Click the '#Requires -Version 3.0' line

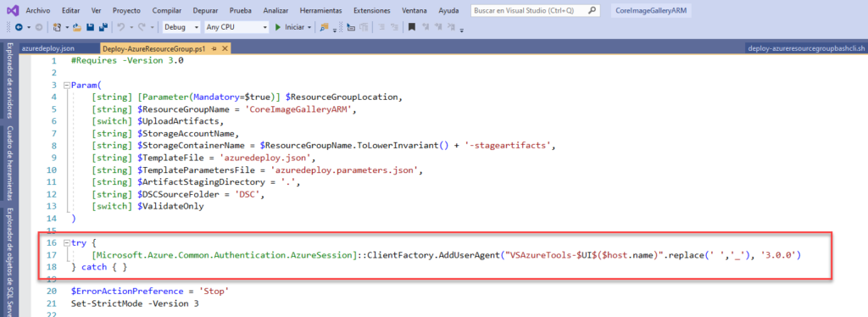click(x=127, y=61)
